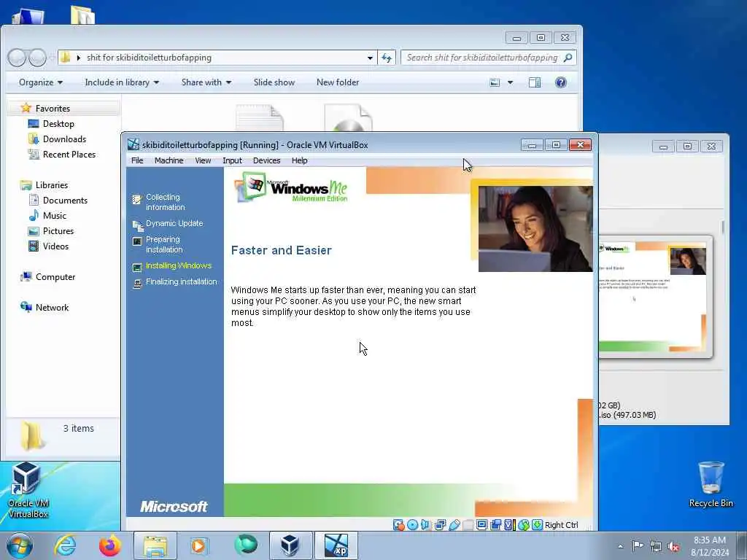Open the Devices menu
This screenshot has width=747, height=560.
[266, 160]
